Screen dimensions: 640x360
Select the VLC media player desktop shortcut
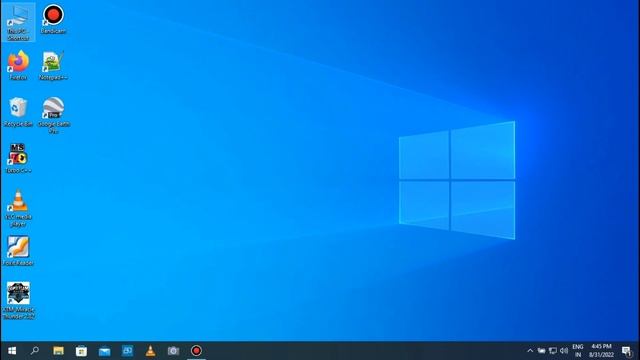point(18,208)
